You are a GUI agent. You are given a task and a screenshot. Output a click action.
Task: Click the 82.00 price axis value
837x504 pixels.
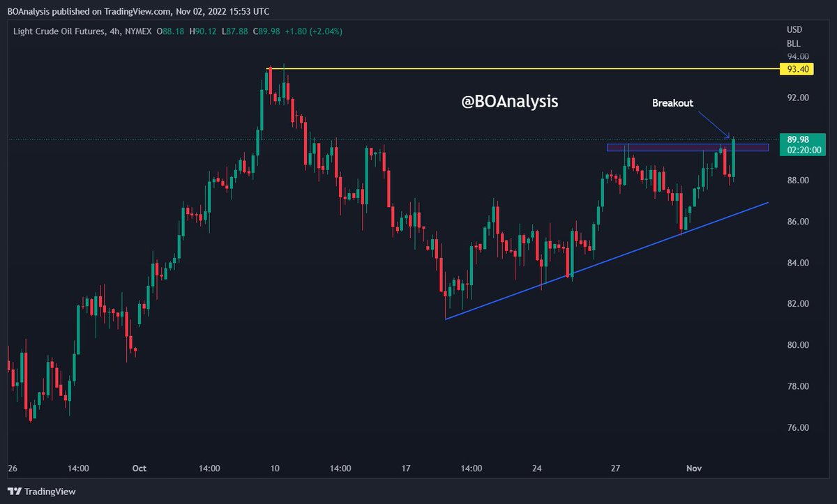(797, 304)
